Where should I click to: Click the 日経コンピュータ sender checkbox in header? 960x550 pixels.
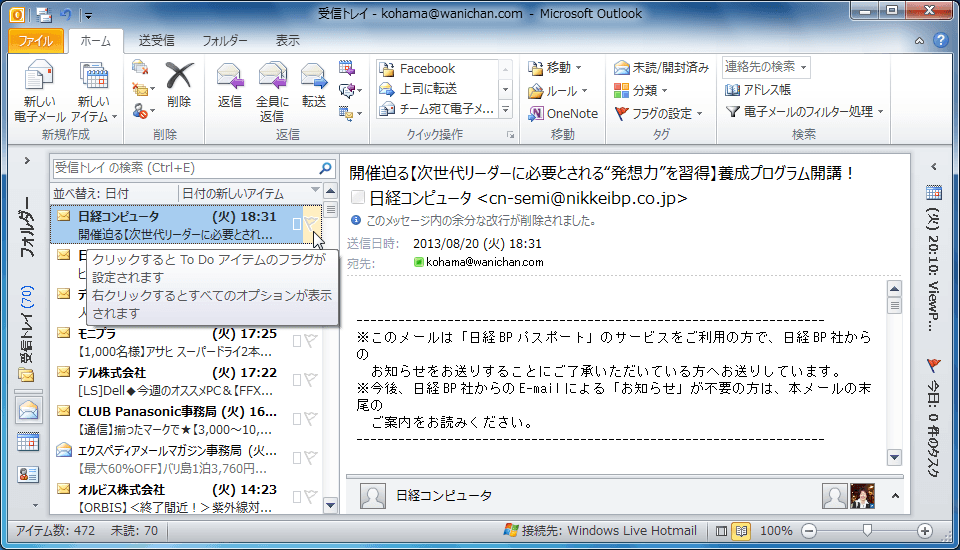[x=358, y=197]
